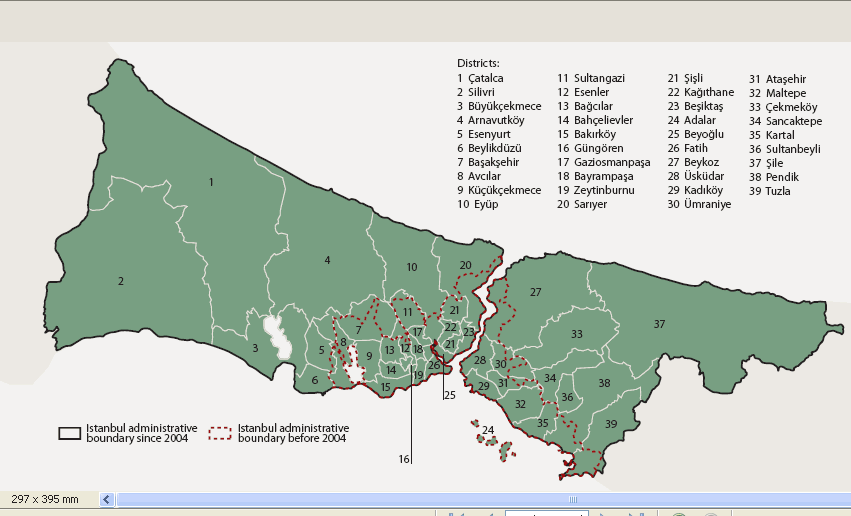Click the red dashed before 2004 legend swatch
This screenshot has width=851, height=516.
(x=220, y=433)
